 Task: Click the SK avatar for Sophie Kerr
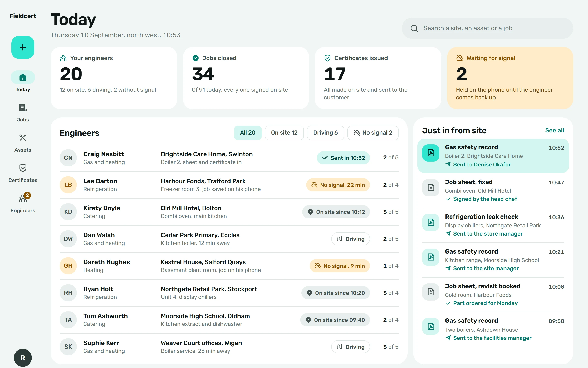click(68, 347)
